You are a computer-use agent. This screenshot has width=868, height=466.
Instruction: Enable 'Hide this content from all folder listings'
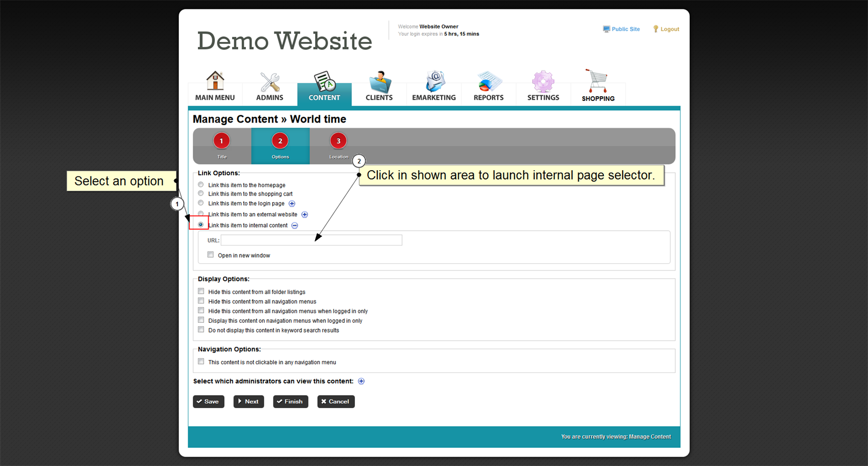pos(201,291)
